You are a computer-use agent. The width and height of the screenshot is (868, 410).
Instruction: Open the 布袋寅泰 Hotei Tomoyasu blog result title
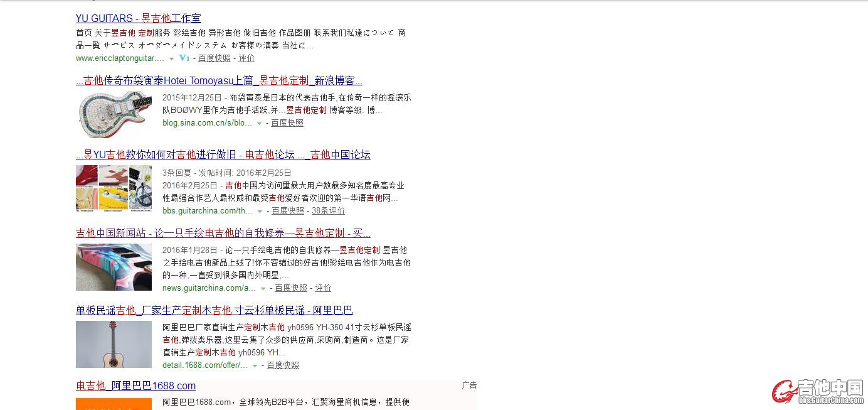(219, 80)
